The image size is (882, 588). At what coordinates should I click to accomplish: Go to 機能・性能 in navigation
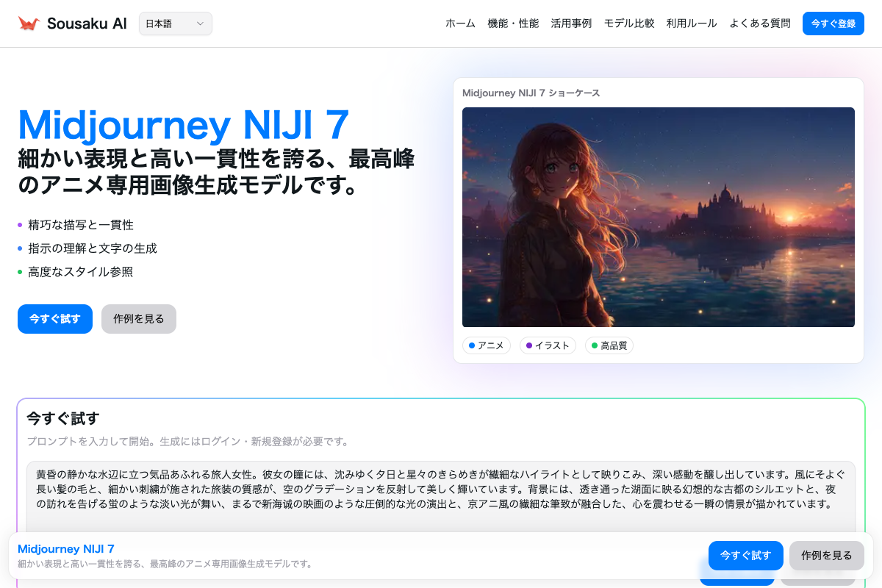tap(513, 24)
